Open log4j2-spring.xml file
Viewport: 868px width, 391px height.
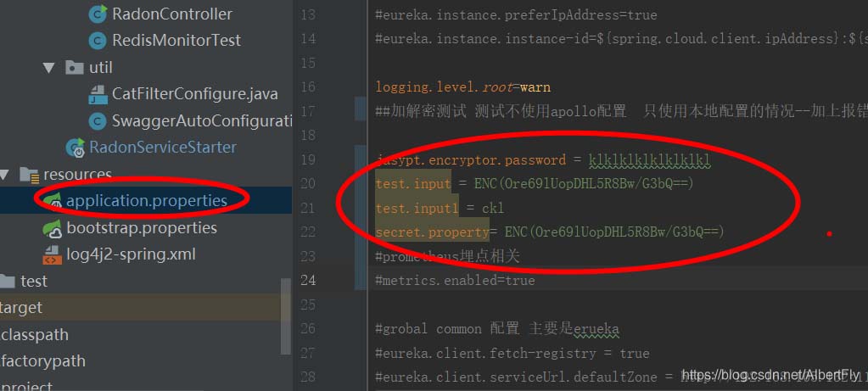132,254
